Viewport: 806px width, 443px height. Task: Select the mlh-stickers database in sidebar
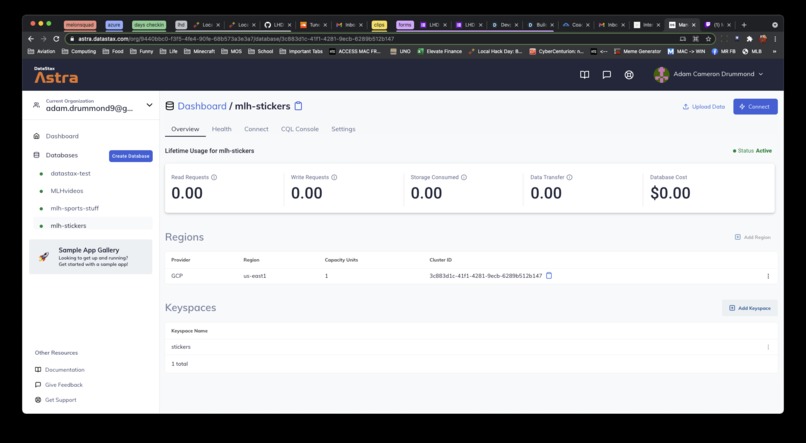click(68, 226)
